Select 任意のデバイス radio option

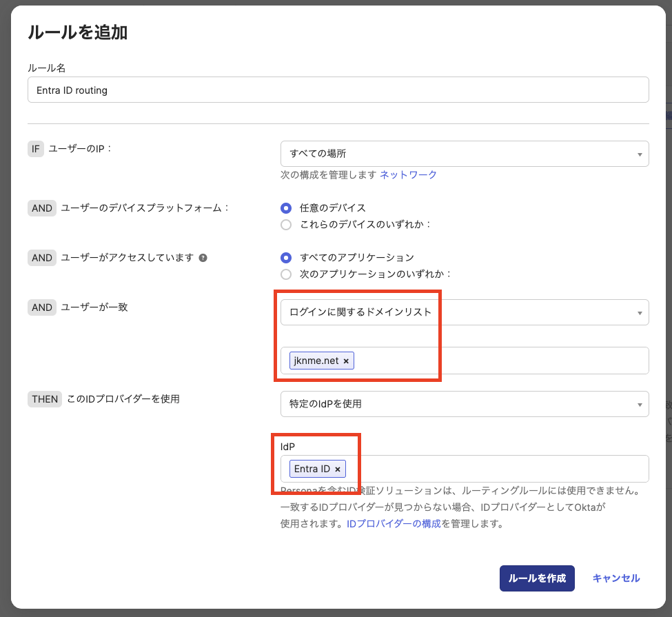point(286,208)
